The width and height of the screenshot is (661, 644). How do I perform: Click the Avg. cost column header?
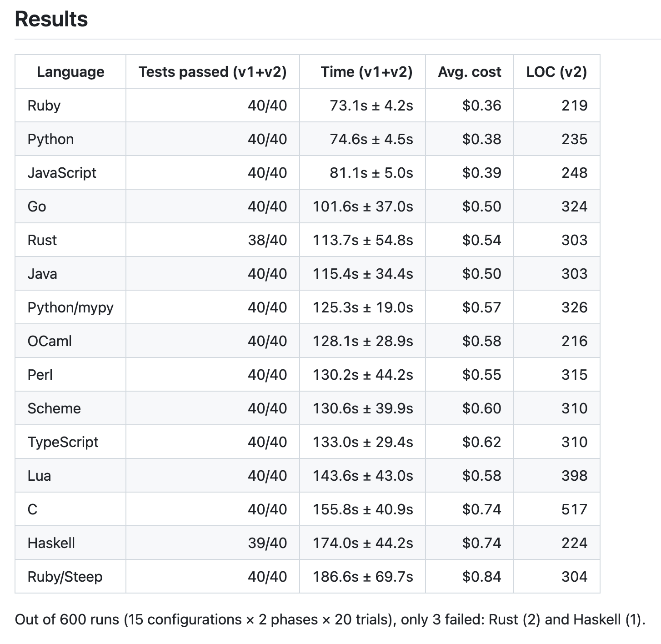(470, 72)
